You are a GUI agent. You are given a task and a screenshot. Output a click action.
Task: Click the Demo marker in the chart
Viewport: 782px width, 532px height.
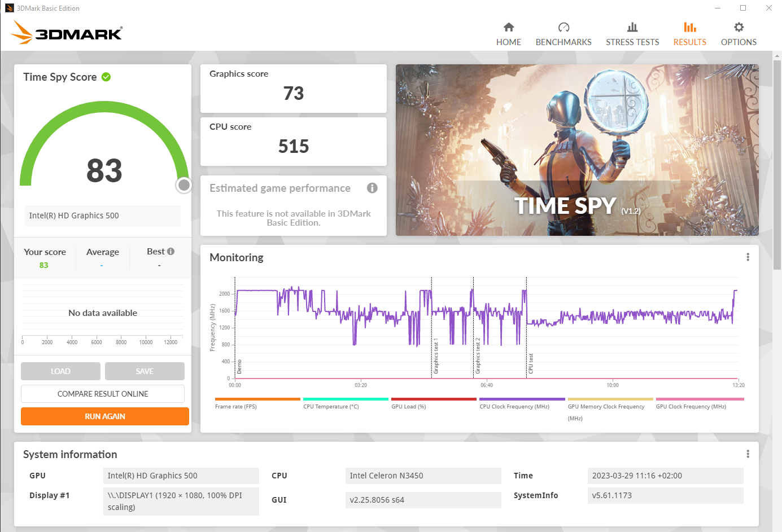coord(239,366)
